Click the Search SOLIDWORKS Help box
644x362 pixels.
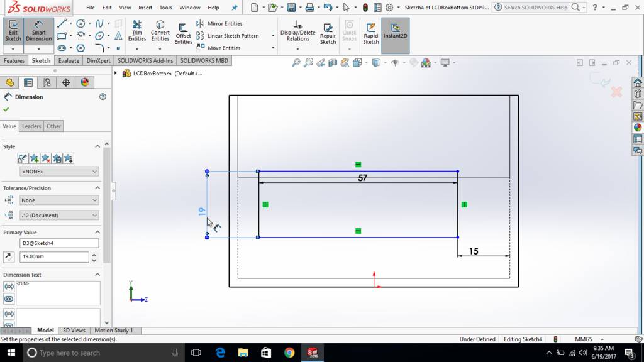pyautogui.click(x=536, y=8)
